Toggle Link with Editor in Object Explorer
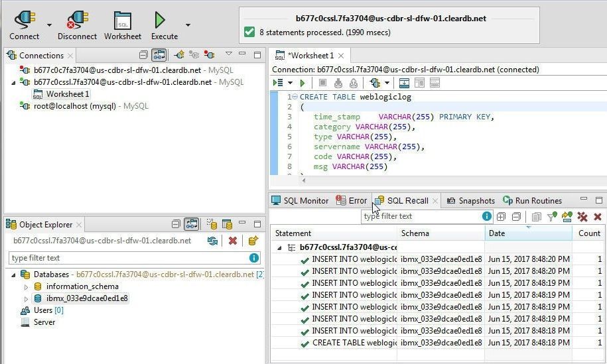This screenshot has height=364, width=607. [192, 223]
